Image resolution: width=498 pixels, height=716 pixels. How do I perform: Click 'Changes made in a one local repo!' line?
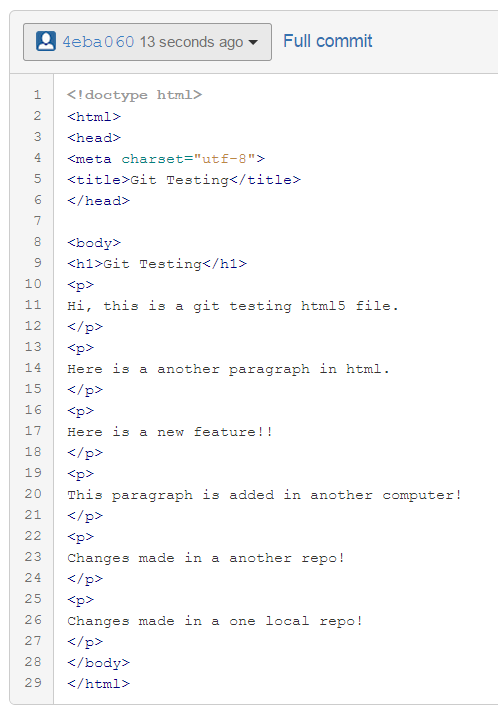coord(215,621)
